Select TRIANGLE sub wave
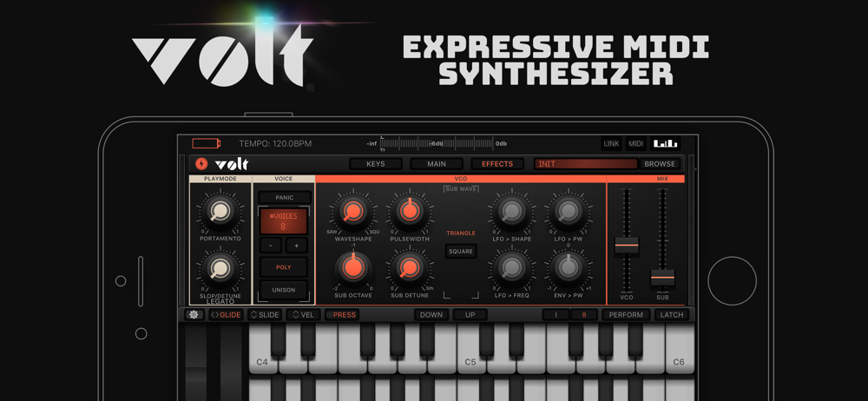 click(461, 233)
